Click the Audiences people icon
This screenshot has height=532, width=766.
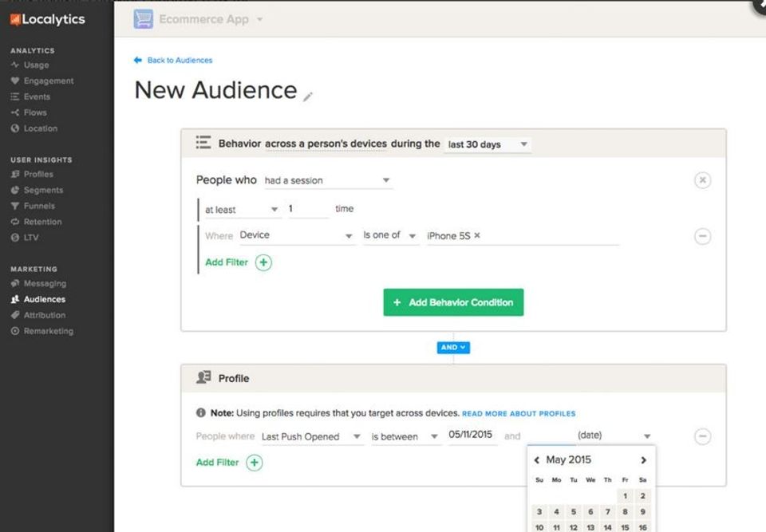[15, 299]
